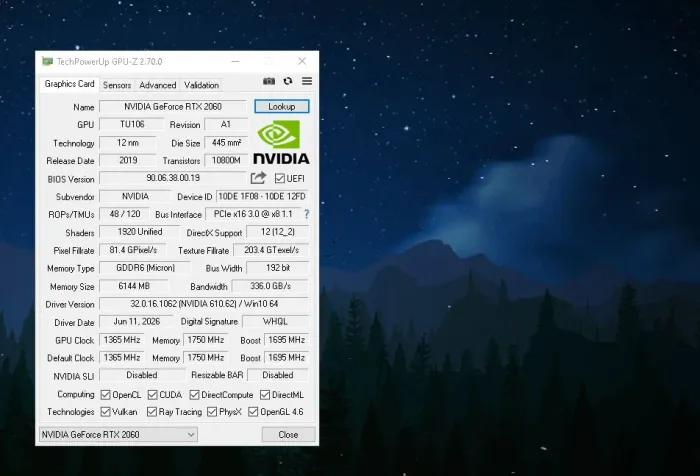Open the GPU selection dropdown at bottom
This screenshot has width=700, height=476.
[118, 434]
